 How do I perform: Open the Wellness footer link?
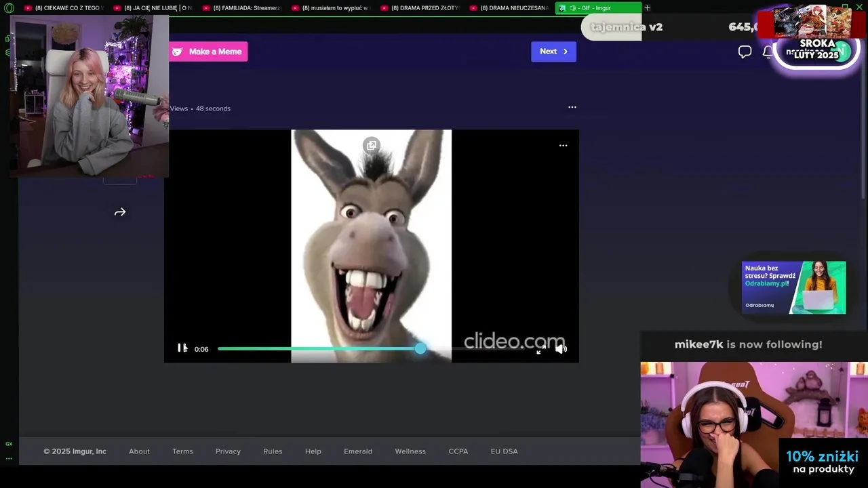point(410,451)
